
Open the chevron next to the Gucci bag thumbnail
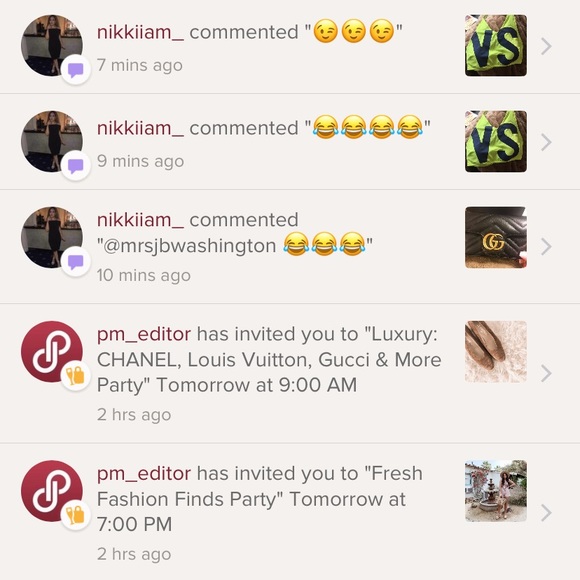546,247
